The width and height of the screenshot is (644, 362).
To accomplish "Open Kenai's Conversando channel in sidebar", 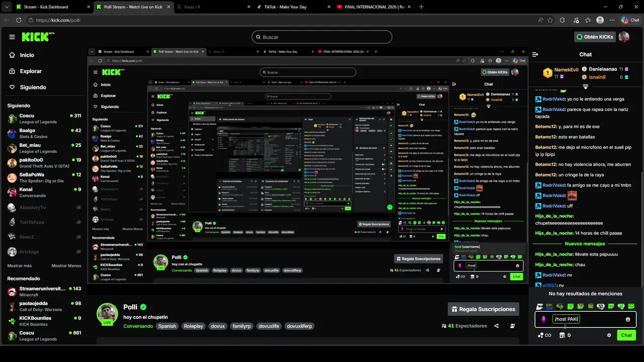I will click(x=44, y=193).
